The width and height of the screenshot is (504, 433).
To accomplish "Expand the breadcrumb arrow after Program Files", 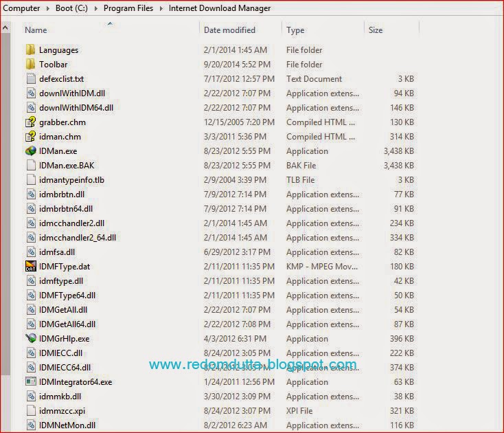I will 161,8.
